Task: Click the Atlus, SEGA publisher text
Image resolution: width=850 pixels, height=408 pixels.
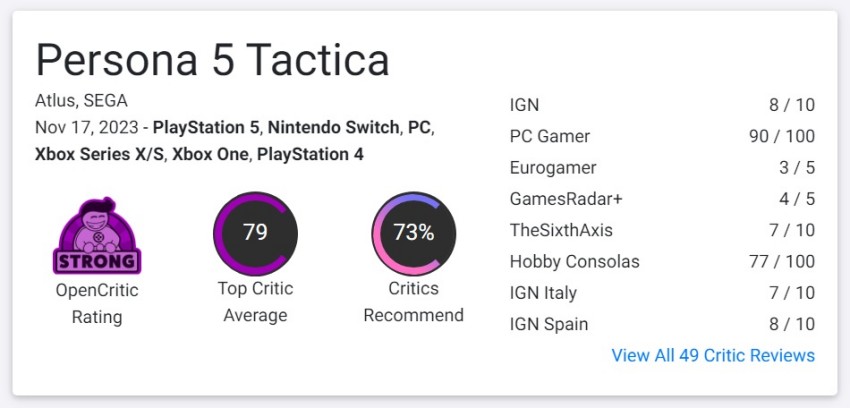Action: pyautogui.click(x=81, y=101)
